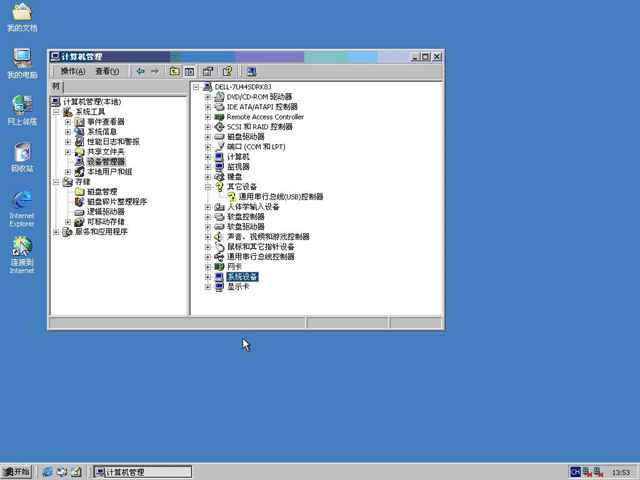Expand the DVD/CD-ROM 驱动器 node

pyautogui.click(x=208, y=97)
